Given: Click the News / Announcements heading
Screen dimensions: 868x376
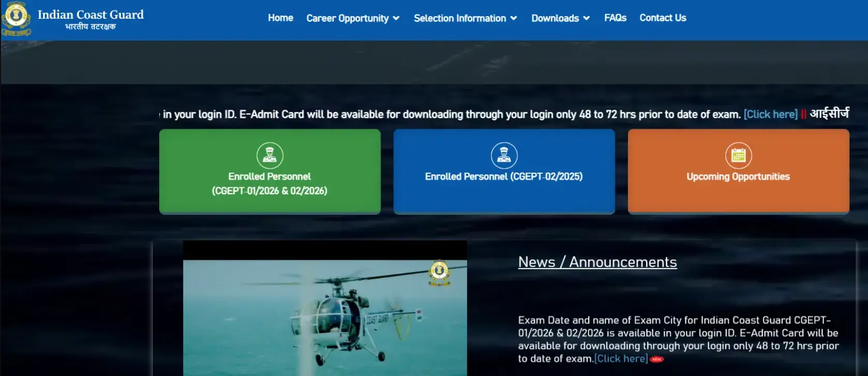Looking at the screenshot, I should pos(597,262).
